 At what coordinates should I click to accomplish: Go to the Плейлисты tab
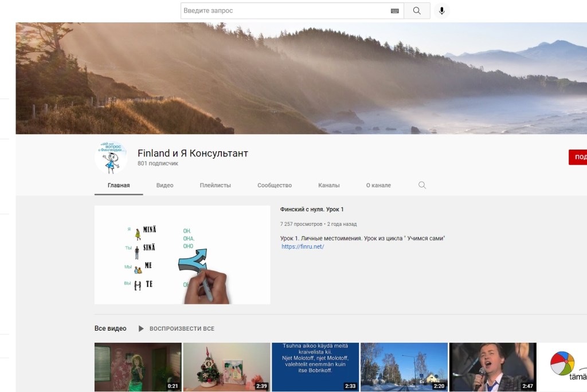point(215,185)
